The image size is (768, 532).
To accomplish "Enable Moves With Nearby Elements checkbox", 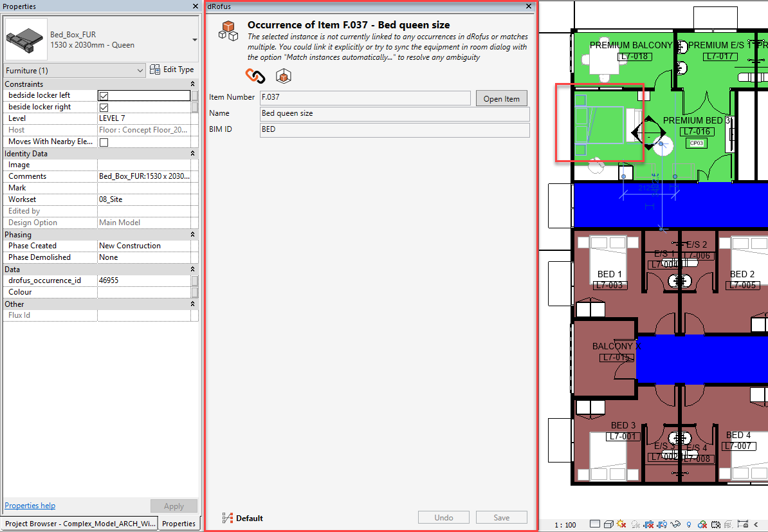I will [x=104, y=142].
